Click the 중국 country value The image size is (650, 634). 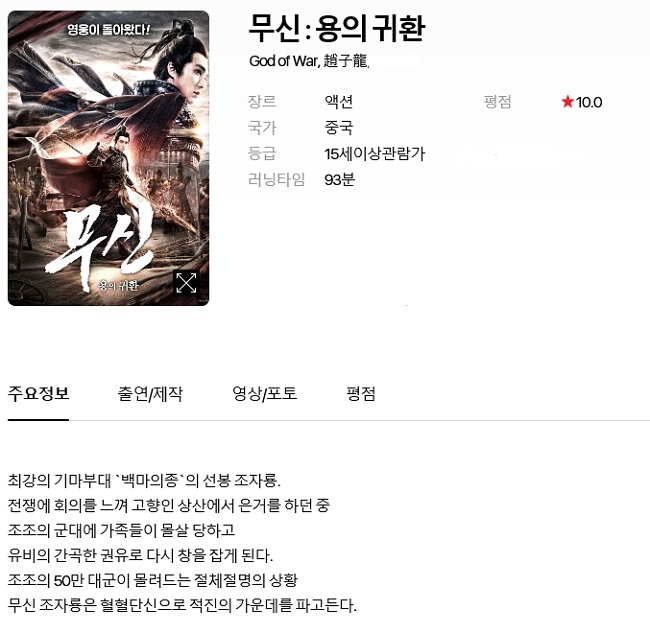(x=339, y=128)
